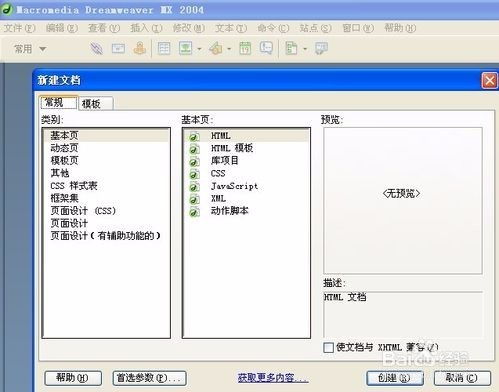Click the Email Link icon in the toolbar
499x392 pixels.
click(118, 49)
